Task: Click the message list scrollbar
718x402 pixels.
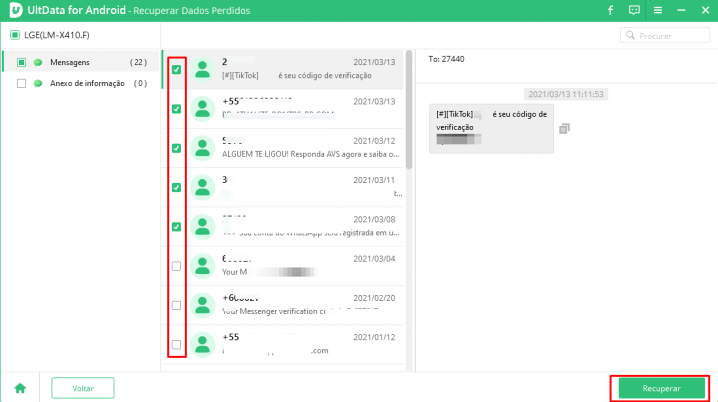Action: (408, 110)
